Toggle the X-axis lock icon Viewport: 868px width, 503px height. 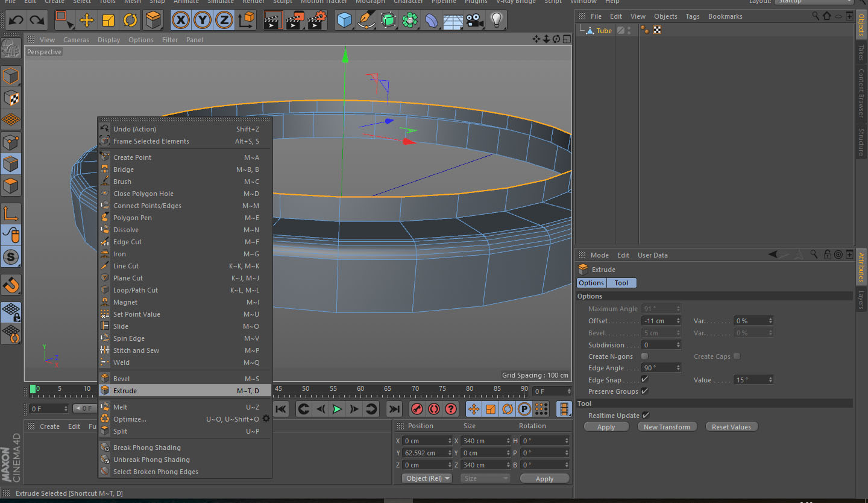click(180, 21)
